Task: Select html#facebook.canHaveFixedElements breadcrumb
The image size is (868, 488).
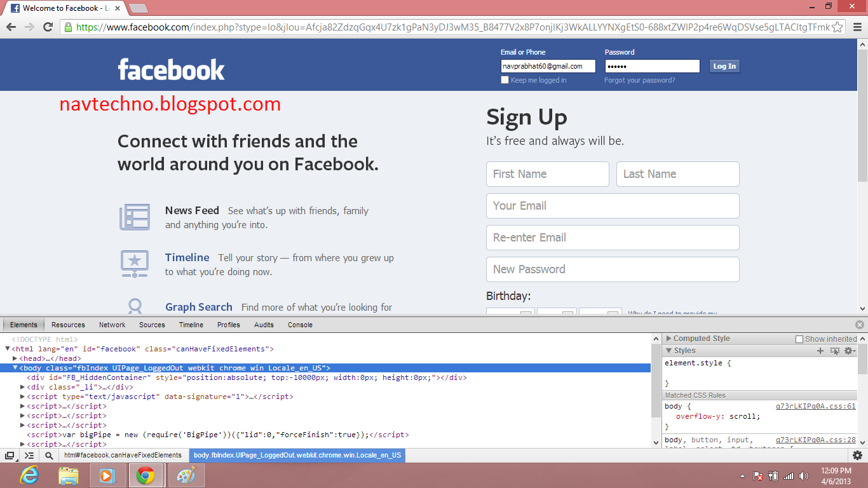Action: (123, 455)
